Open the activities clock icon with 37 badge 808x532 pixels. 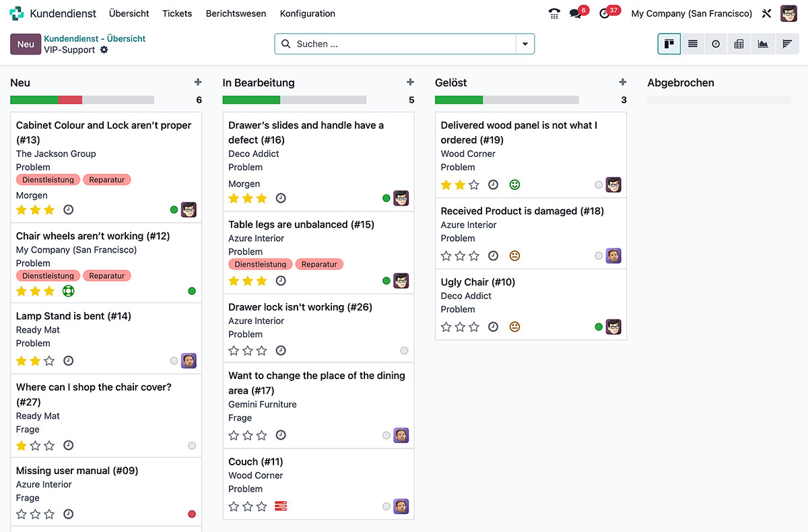(604, 13)
